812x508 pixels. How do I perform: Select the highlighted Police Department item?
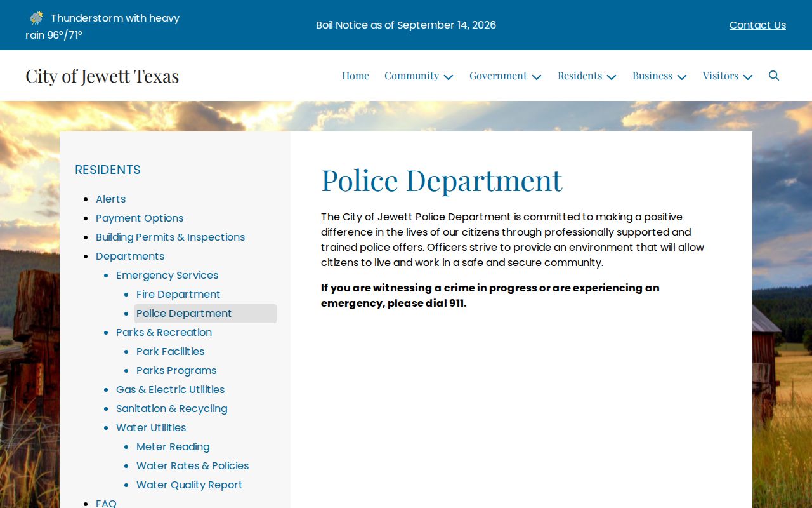click(x=206, y=314)
